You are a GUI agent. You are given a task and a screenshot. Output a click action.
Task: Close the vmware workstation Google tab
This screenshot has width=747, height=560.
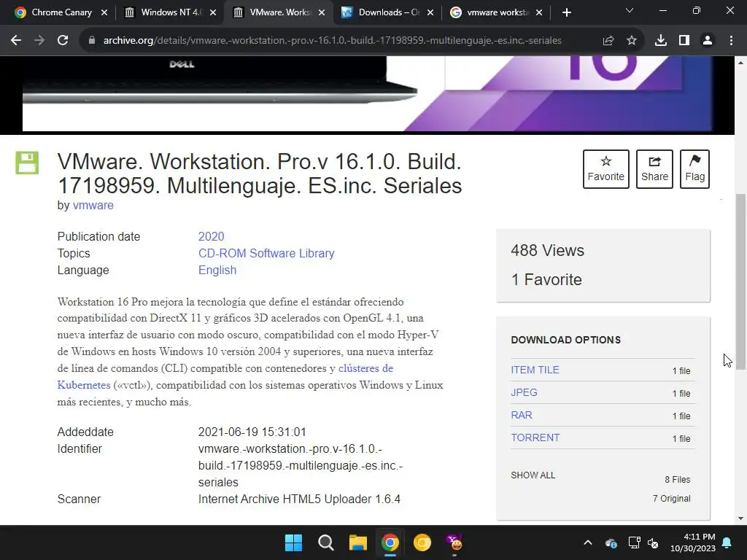[539, 12]
